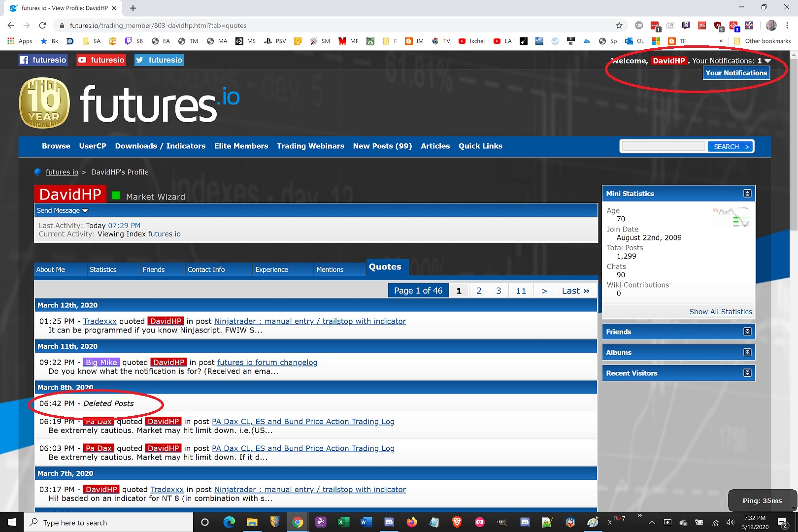Open the MF bookmark with red M icon
The height and width of the screenshot is (532, 798).
[x=348, y=41]
